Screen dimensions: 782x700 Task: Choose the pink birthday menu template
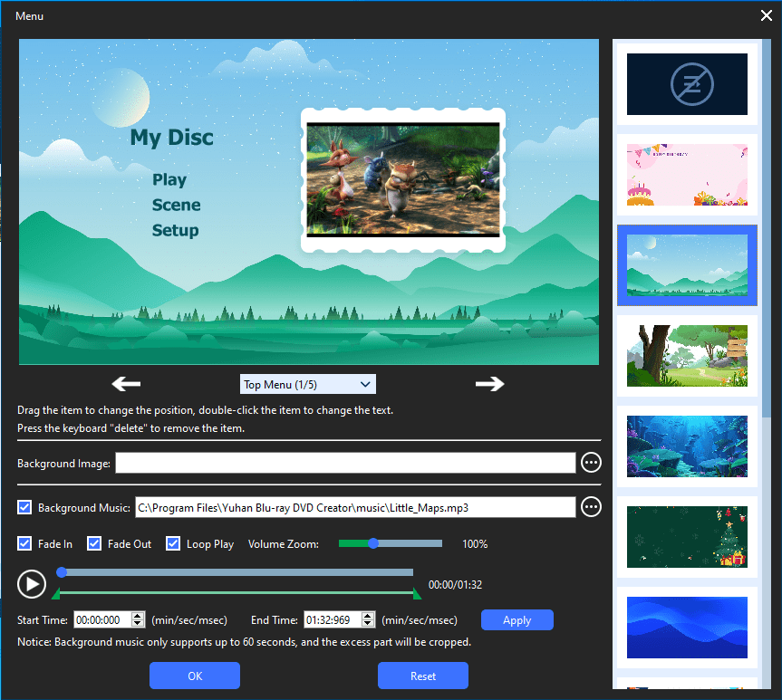point(687,175)
